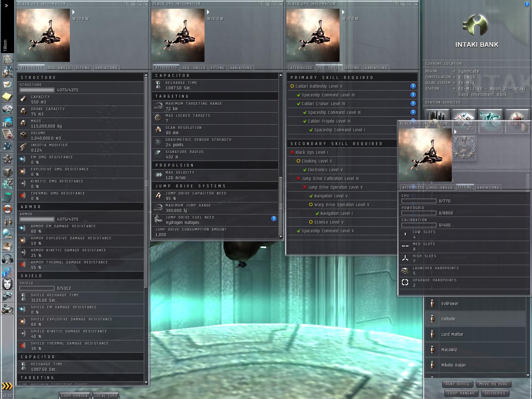Click the Move HQ Here button
This screenshot has height=399, width=532.
[493, 384]
